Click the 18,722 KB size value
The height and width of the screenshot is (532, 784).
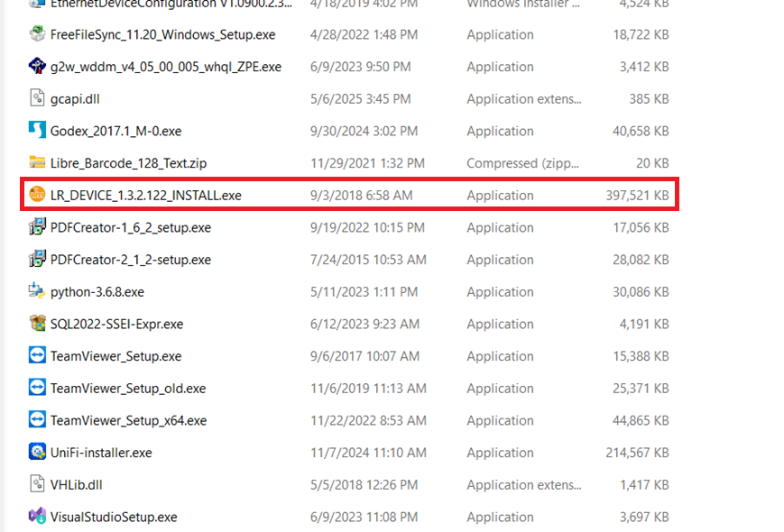641,34
